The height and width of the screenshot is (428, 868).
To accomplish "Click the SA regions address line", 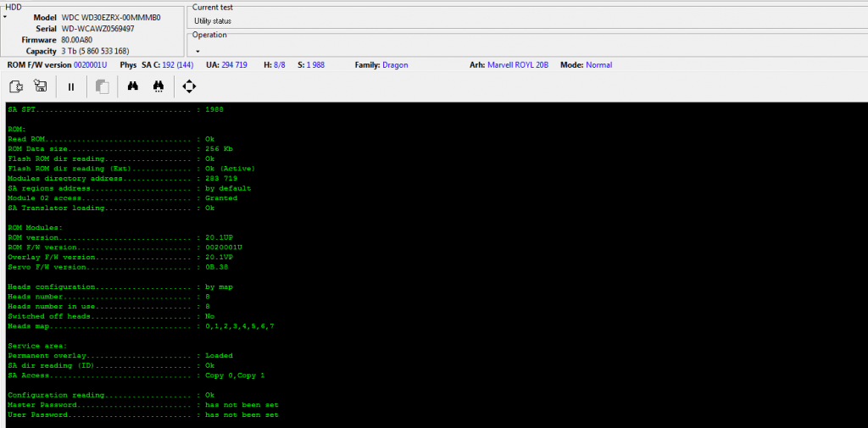I will [130, 188].
